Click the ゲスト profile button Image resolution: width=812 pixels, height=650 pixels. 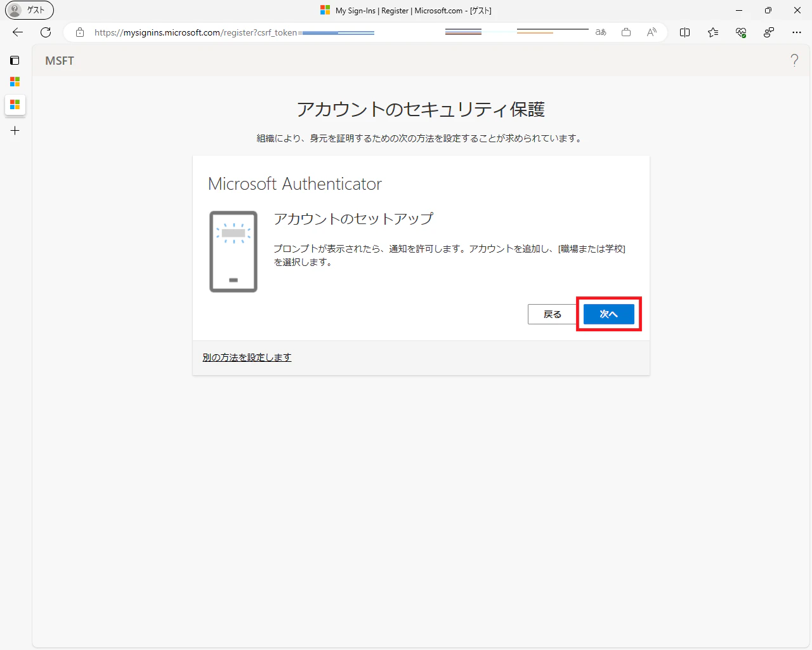coord(30,10)
